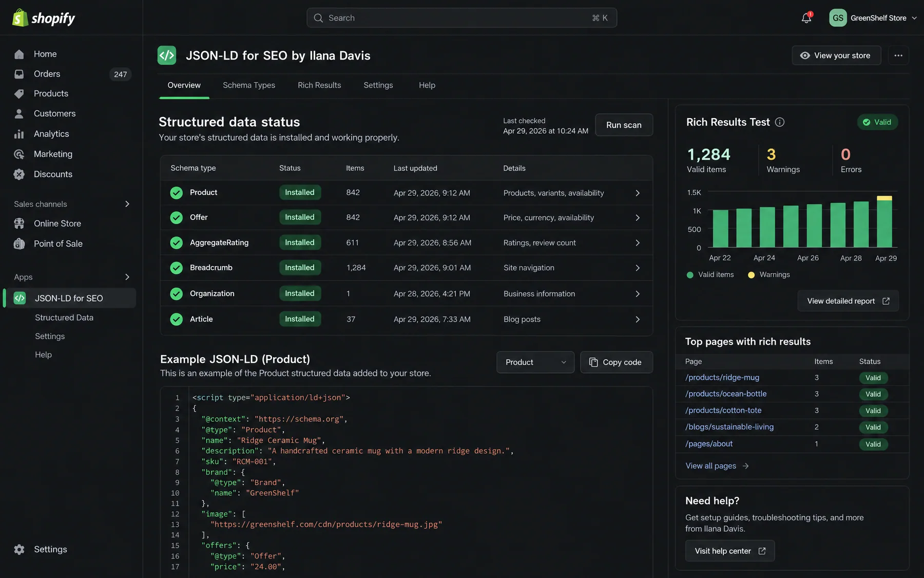924x578 pixels.
Task: Expand the Offer row chevron
Action: [x=638, y=218]
